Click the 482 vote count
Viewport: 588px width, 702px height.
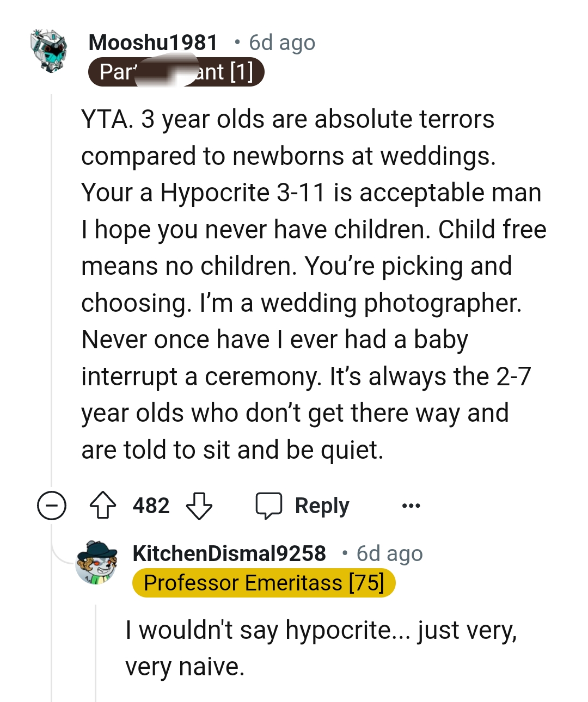pyautogui.click(x=151, y=506)
